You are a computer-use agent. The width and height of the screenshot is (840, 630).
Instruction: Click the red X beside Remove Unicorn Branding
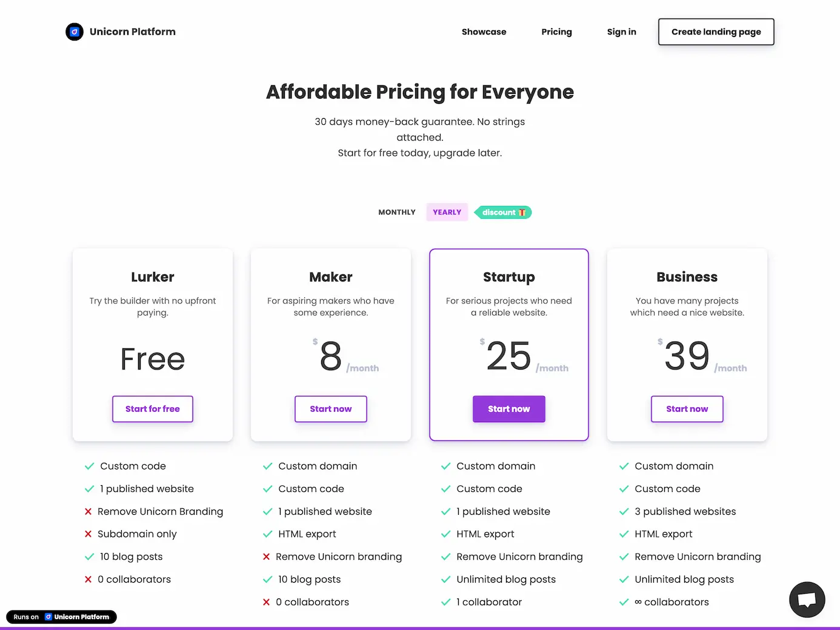click(x=88, y=511)
